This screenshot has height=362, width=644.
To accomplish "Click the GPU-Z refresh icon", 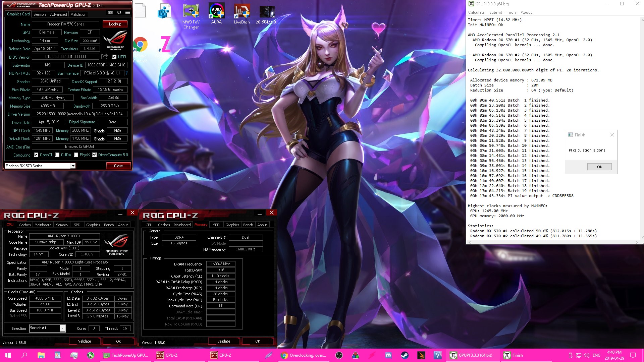I will [119, 13].
